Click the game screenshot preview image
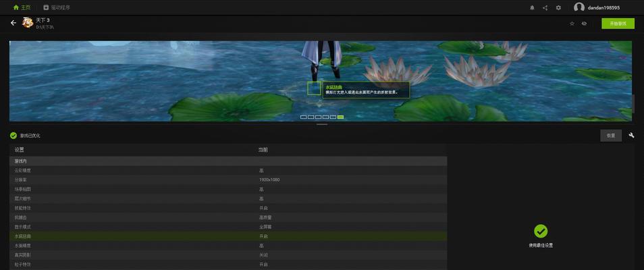644x270 pixels. pyautogui.click(x=321, y=81)
